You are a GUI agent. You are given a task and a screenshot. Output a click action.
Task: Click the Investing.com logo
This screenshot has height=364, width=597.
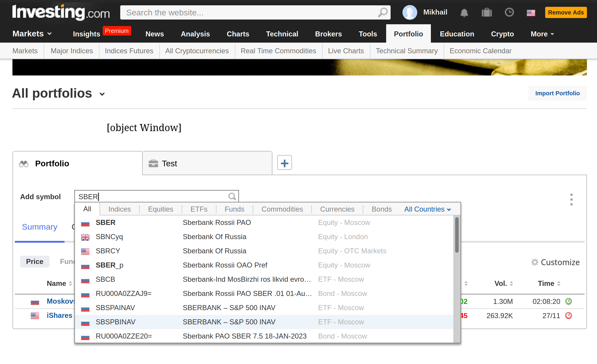coord(61,12)
